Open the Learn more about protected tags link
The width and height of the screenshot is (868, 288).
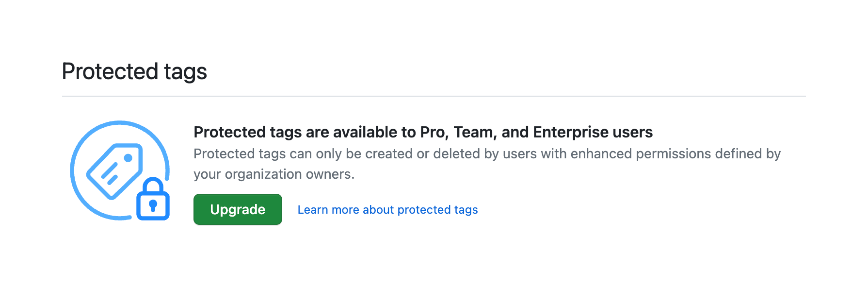coord(387,210)
